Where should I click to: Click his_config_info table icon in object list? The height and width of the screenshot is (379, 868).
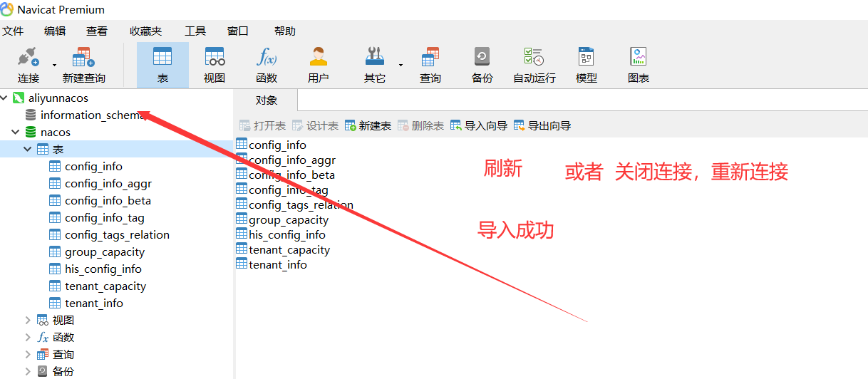tap(242, 234)
